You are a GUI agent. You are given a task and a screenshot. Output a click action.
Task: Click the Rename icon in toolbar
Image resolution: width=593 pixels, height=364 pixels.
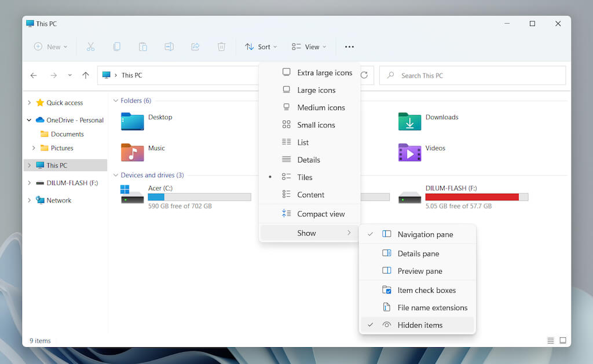click(169, 47)
